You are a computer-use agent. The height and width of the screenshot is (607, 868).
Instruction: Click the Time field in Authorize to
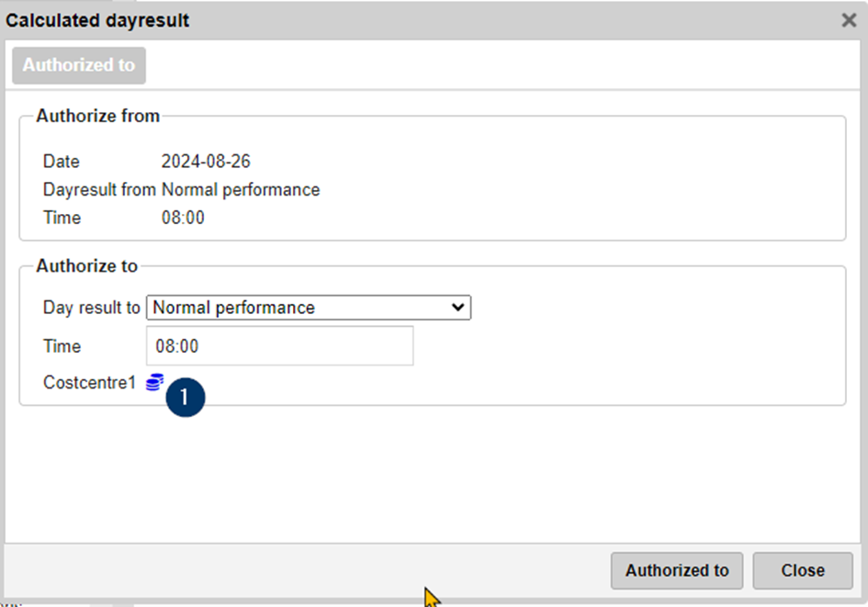click(x=279, y=346)
